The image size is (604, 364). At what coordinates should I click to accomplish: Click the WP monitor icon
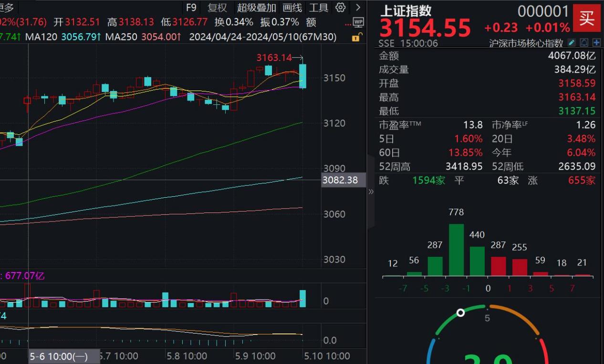(358, 22)
